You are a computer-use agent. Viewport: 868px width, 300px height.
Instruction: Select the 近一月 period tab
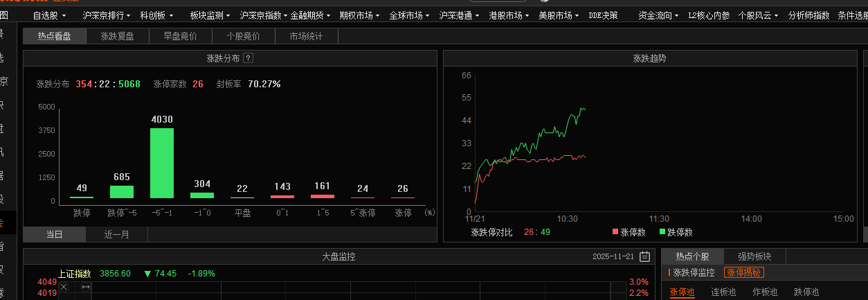pyautogui.click(x=117, y=234)
